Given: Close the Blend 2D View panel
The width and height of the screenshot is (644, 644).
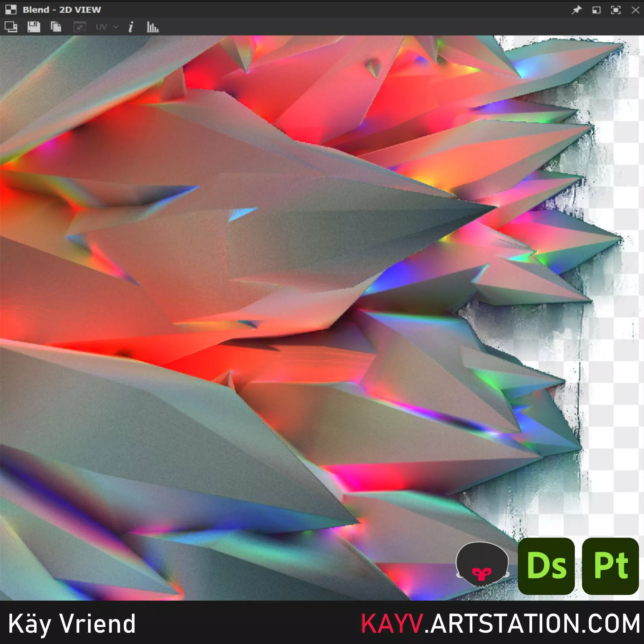Looking at the screenshot, I should point(635,10).
